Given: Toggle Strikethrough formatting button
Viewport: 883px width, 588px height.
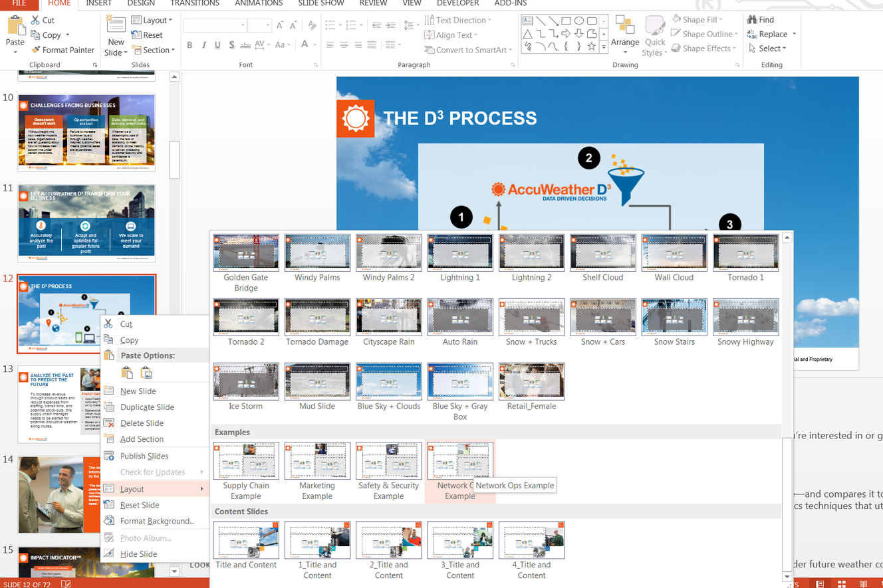Looking at the screenshot, I should click(245, 45).
